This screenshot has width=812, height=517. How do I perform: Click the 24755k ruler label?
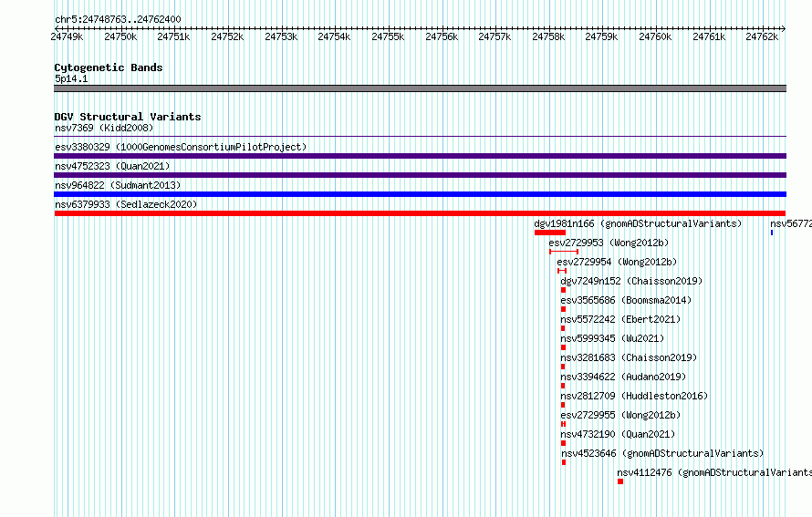point(388,36)
